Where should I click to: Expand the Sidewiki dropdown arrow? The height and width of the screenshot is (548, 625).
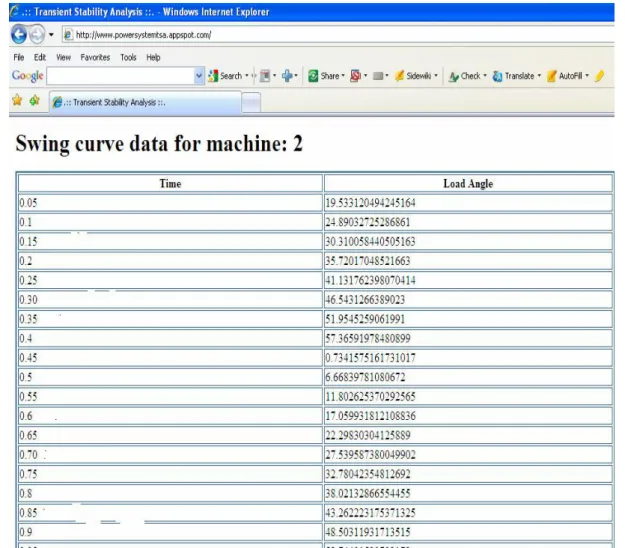click(436, 75)
